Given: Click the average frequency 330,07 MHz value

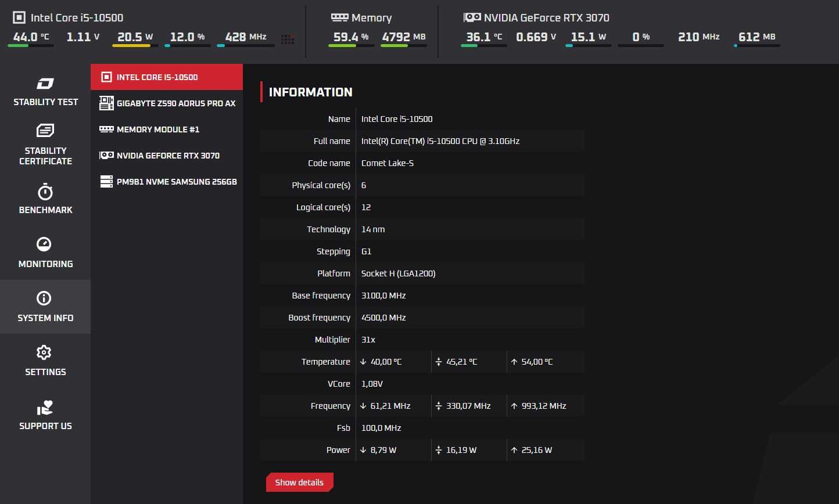Looking at the screenshot, I should click(468, 406).
